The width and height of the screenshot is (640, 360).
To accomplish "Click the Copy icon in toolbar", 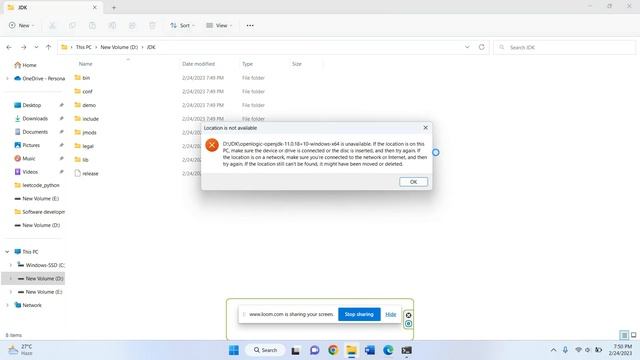I will click(72, 26).
